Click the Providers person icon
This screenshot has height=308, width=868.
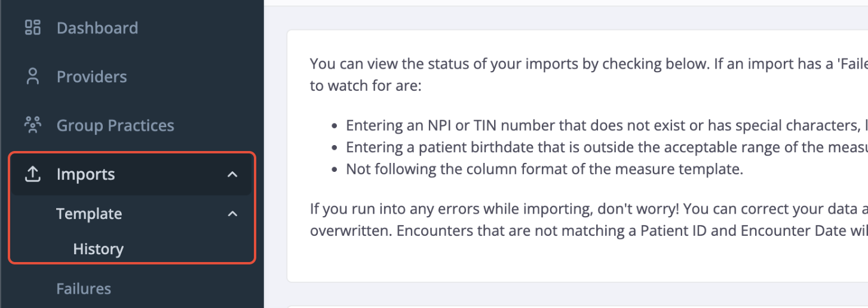[32, 76]
